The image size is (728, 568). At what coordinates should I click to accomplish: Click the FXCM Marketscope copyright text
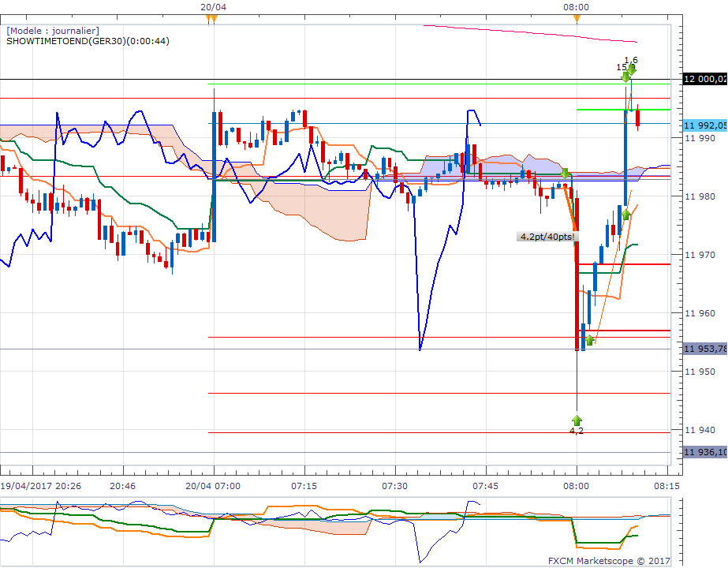tap(608, 561)
